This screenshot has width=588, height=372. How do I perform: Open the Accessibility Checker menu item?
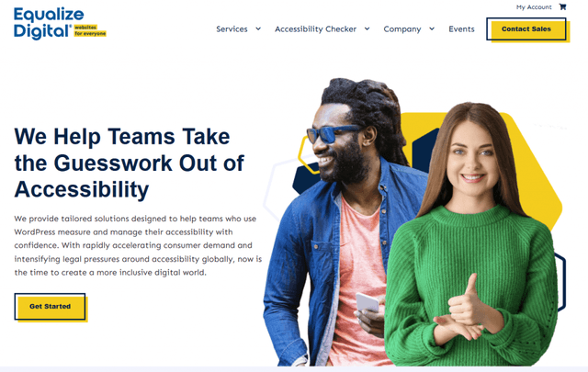point(315,28)
